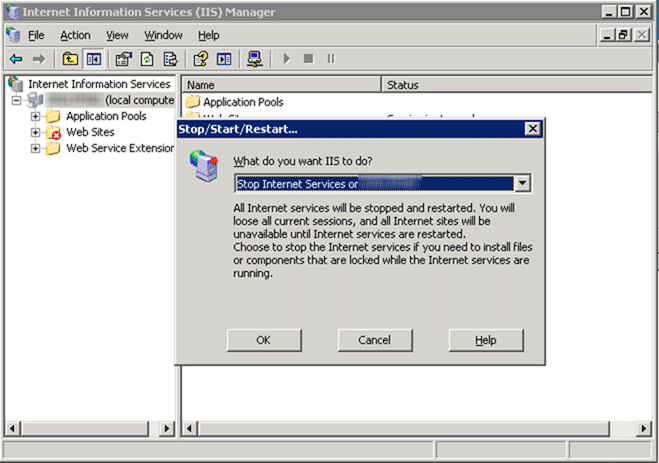Click OK in the Stop/Start/Restart dialog
The width and height of the screenshot is (659, 463).
264,340
